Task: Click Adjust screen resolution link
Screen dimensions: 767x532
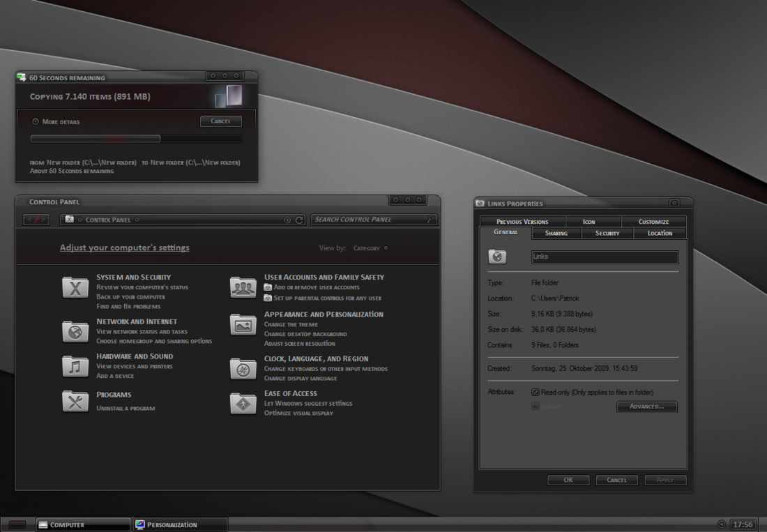Action: 299,344
